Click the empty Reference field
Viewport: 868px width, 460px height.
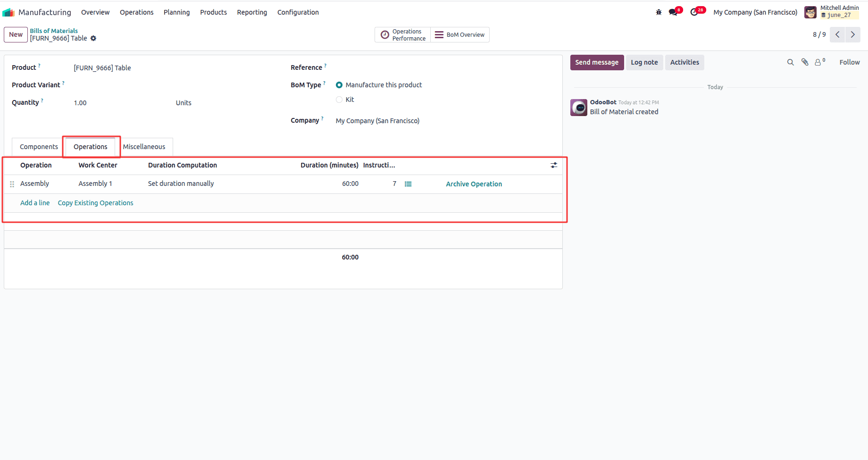[x=445, y=68]
